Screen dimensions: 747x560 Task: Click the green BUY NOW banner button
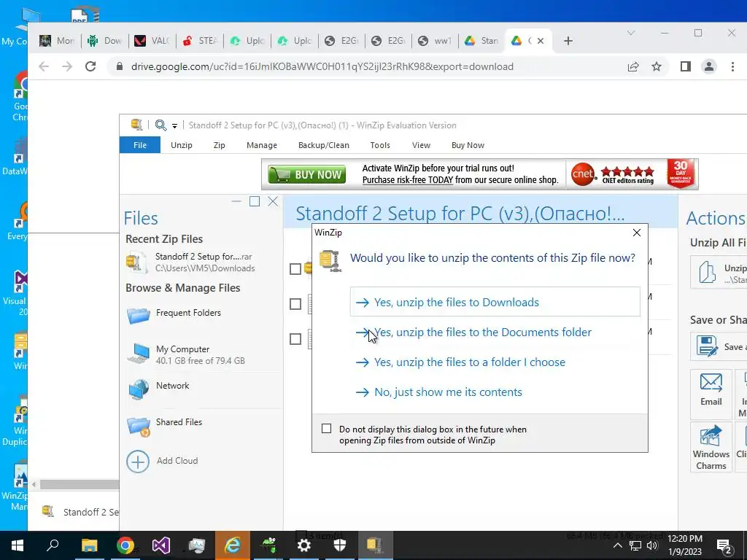306,174
